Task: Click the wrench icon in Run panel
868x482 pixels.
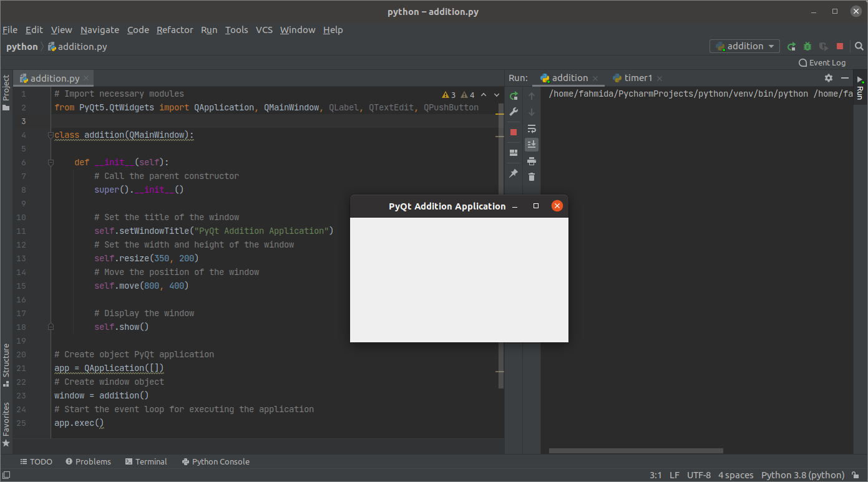Action: (x=514, y=112)
